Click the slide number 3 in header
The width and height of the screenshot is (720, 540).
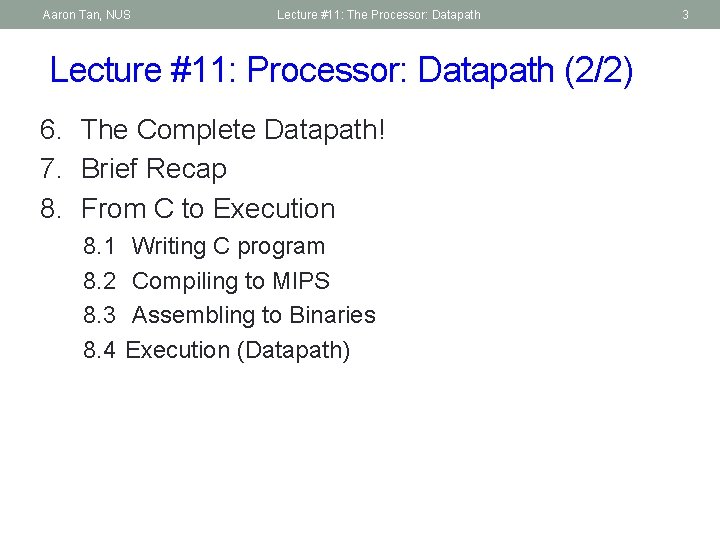tap(686, 15)
